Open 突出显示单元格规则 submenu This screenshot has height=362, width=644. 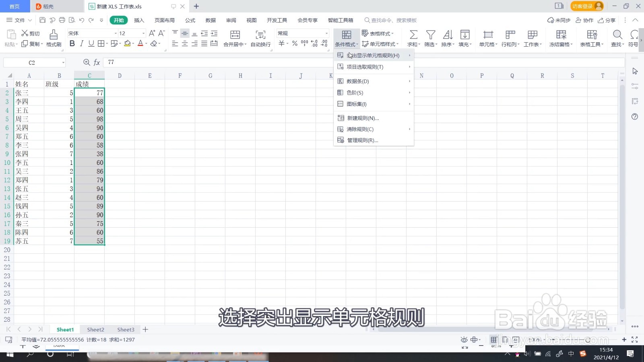(374, 56)
